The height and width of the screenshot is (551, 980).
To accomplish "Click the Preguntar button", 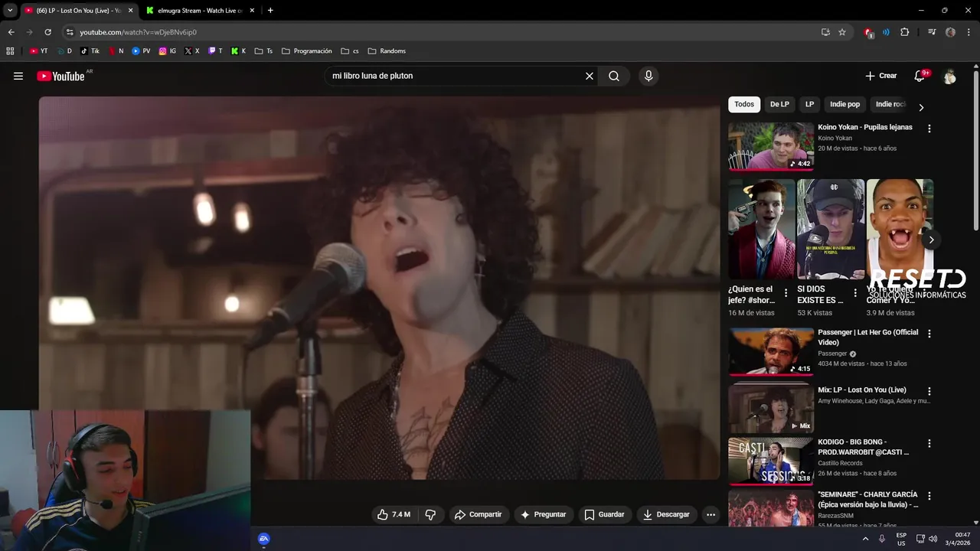I will [x=543, y=514].
